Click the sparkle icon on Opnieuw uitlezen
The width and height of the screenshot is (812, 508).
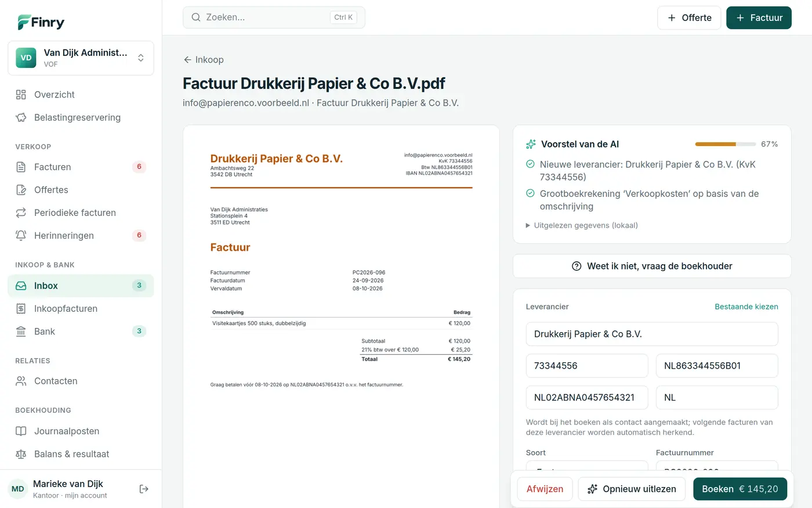pos(592,489)
